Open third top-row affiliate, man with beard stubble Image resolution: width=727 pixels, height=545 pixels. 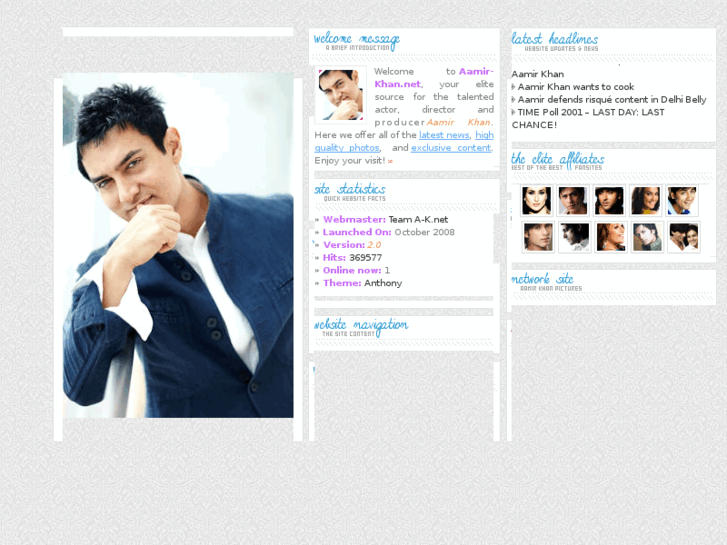click(x=609, y=200)
